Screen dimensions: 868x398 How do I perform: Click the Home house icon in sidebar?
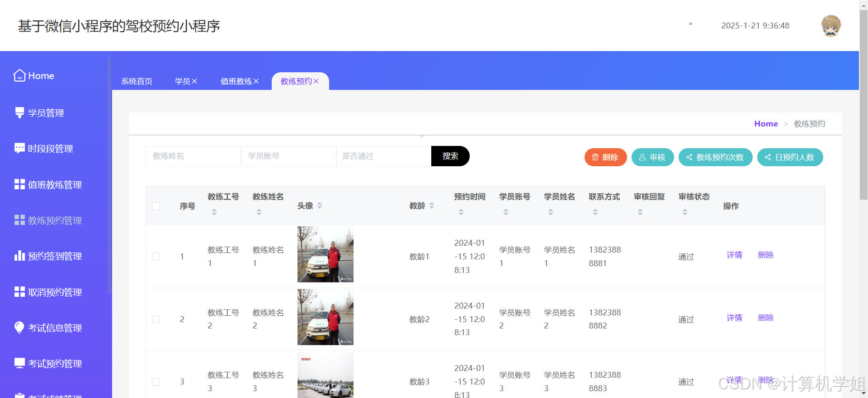click(x=19, y=75)
